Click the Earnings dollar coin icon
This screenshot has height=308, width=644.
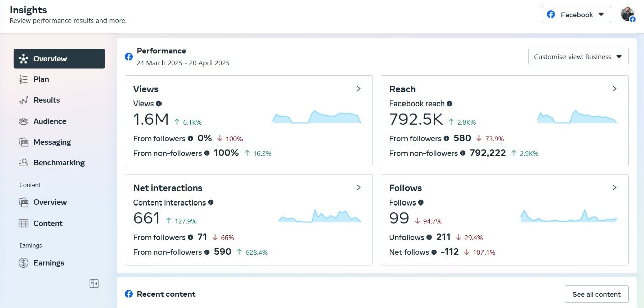pos(23,263)
